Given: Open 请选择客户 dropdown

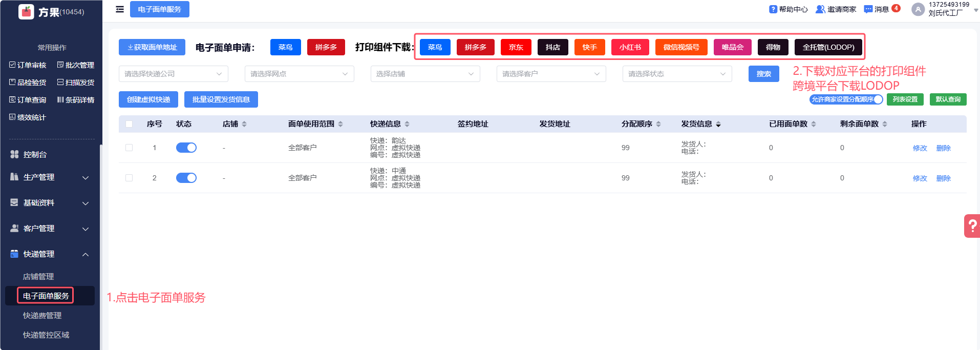Looking at the screenshot, I should point(551,74).
